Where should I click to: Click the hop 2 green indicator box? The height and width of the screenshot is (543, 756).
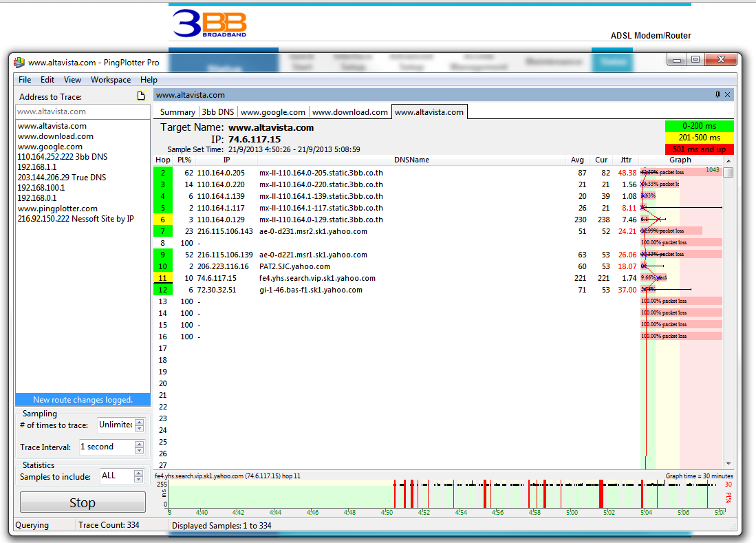(x=162, y=173)
